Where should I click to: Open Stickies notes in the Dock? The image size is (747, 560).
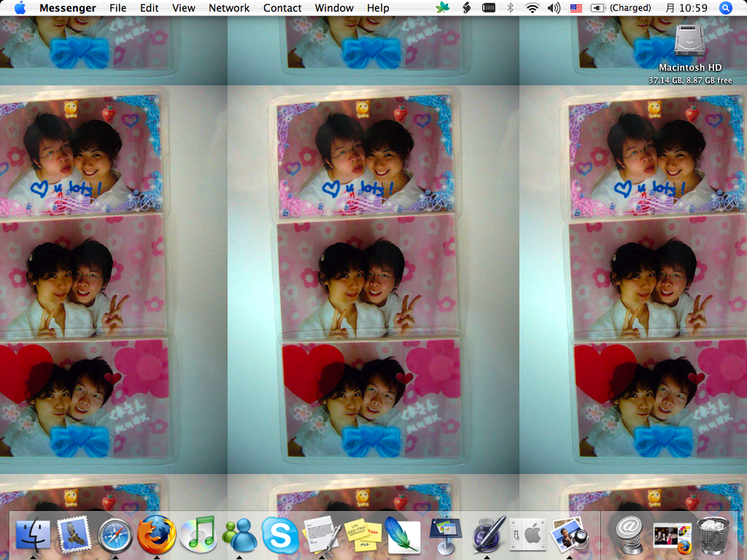tap(363, 535)
